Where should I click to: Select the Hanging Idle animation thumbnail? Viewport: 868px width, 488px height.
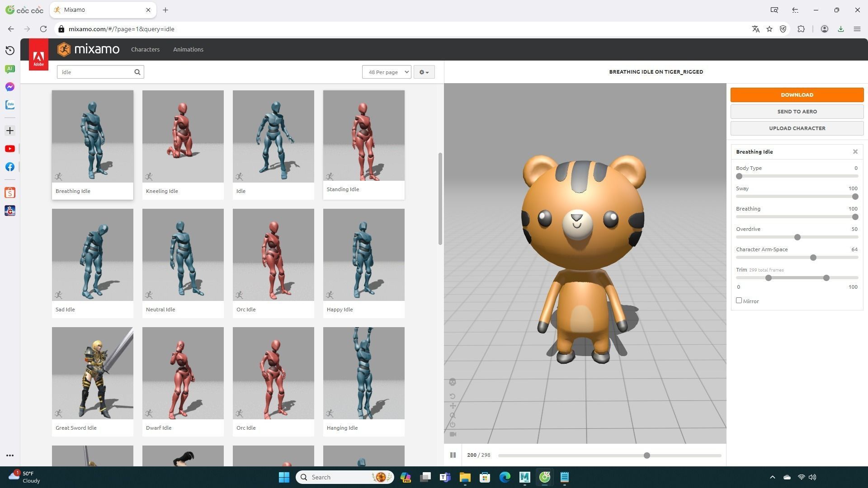click(x=364, y=373)
